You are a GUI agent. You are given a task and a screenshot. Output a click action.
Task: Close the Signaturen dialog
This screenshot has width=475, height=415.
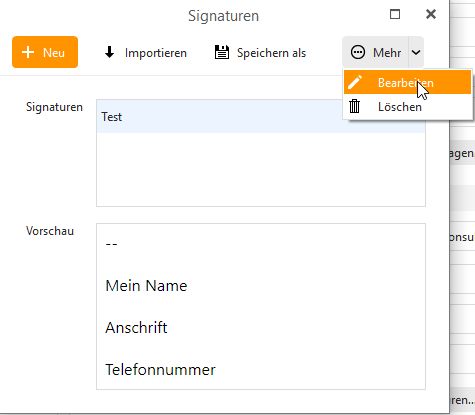coord(431,14)
